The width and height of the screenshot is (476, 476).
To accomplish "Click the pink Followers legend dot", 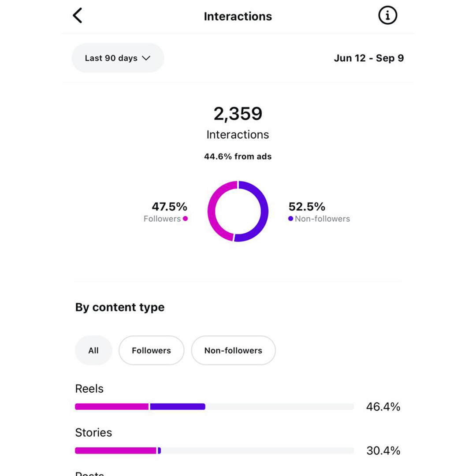I will [x=185, y=219].
